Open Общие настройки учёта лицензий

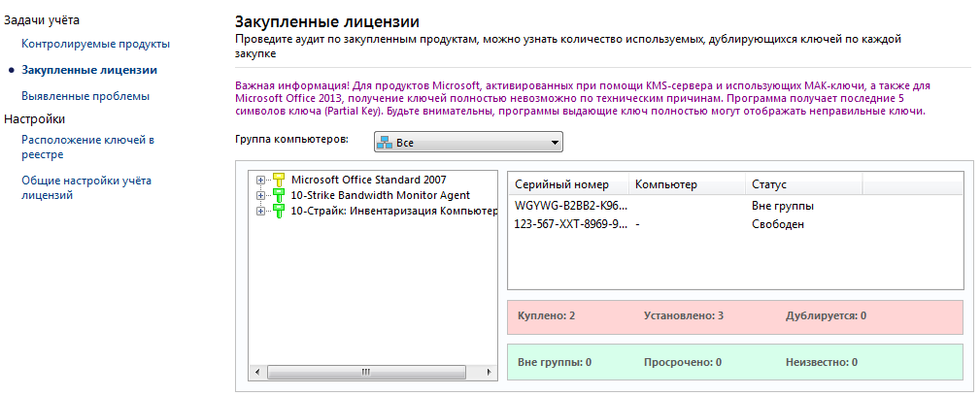[x=86, y=188]
